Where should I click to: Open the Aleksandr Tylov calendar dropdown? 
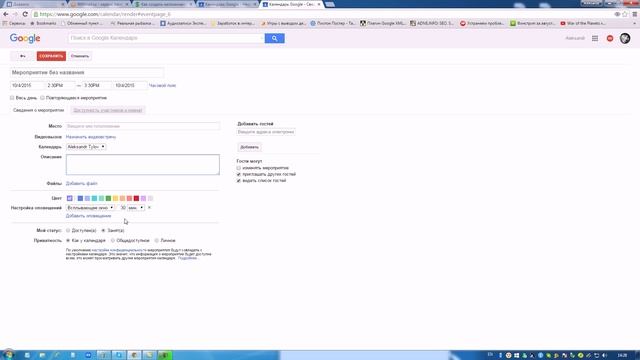coord(86,147)
